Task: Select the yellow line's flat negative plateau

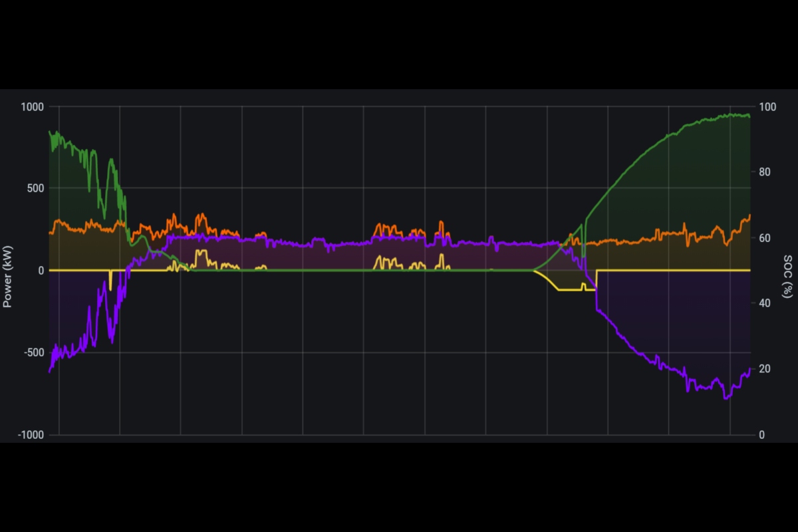Action: (569, 290)
